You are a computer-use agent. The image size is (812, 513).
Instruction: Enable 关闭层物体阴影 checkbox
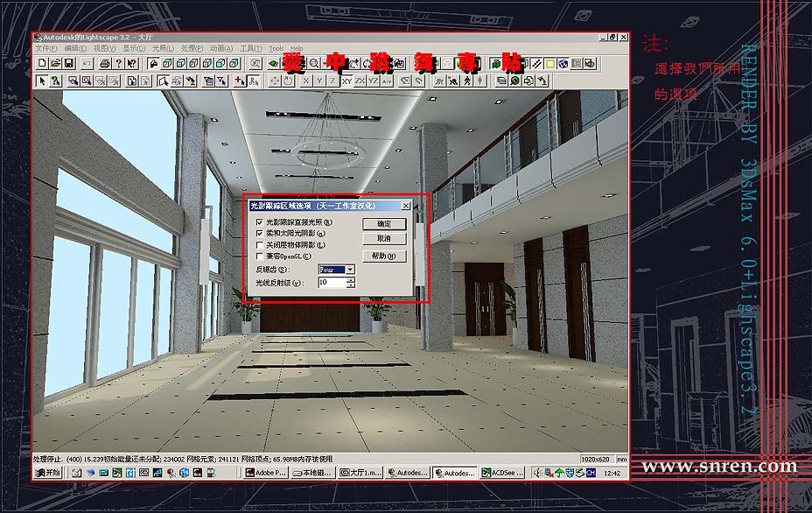point(260,244)
